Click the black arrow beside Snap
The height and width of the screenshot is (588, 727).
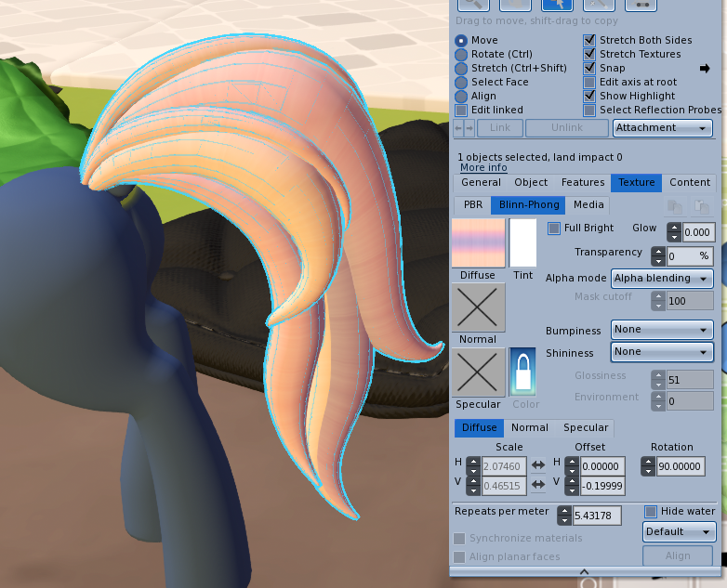pyautogui.click(x=705, y=69)
